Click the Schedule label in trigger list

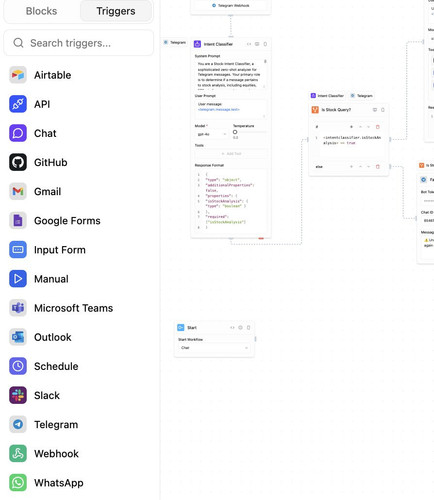coord(56,366)
